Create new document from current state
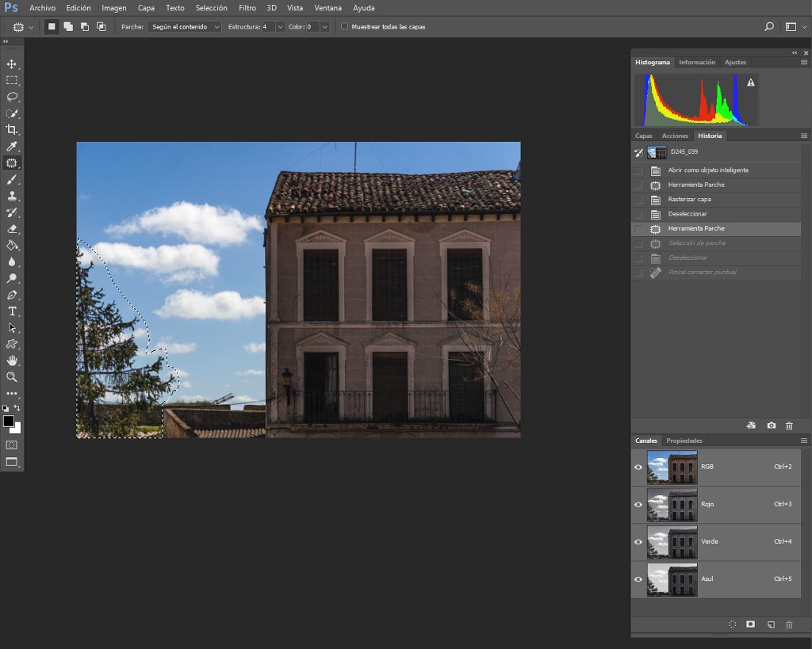 [751, 426]
